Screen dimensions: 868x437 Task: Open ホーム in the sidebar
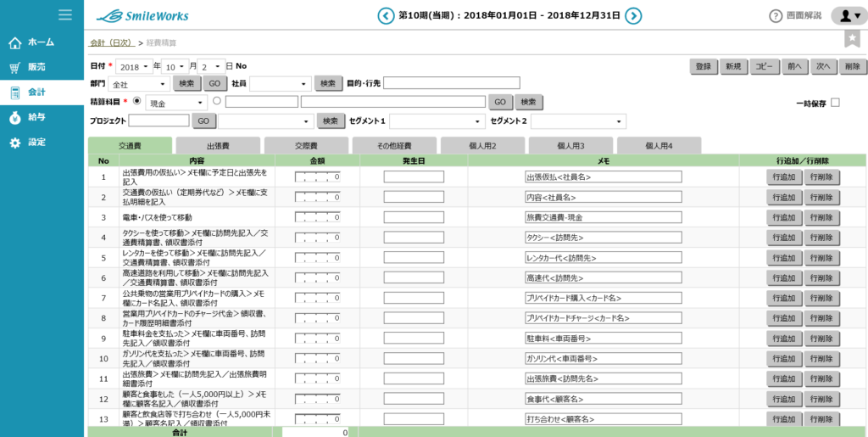(42, 42)
